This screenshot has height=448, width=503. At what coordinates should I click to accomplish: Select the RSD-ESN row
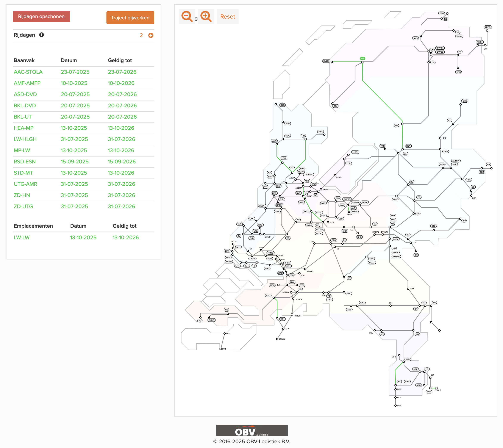25,162
